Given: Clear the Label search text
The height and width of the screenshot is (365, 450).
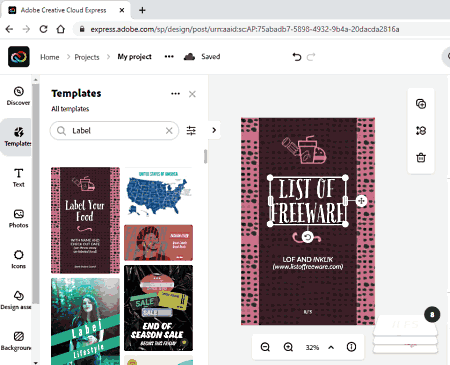Looking at the screenshot, I should coord(169,131).
